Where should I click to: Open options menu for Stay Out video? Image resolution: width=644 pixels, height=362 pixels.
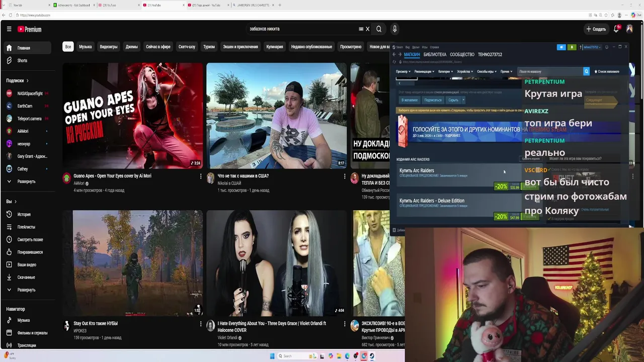point(200,325)
